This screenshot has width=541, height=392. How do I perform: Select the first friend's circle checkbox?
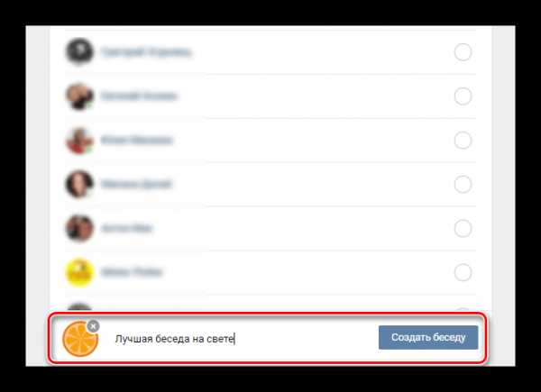[463, 52]
